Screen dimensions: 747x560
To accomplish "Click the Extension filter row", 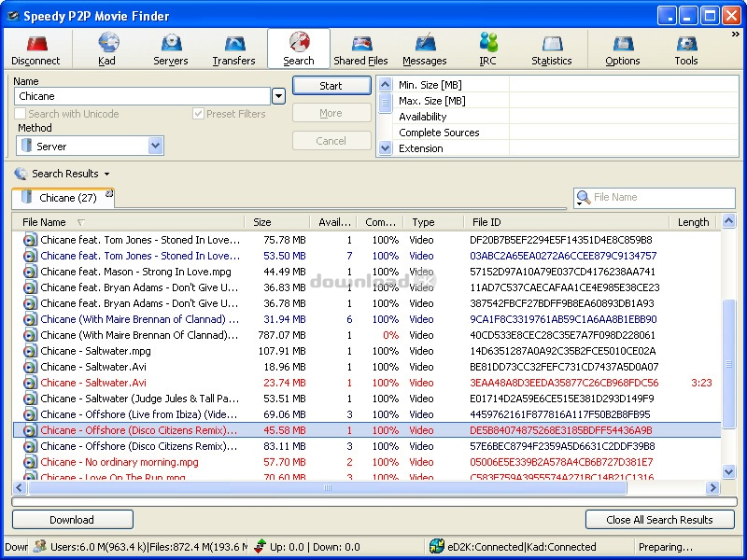I will click(x=565, y=148).
